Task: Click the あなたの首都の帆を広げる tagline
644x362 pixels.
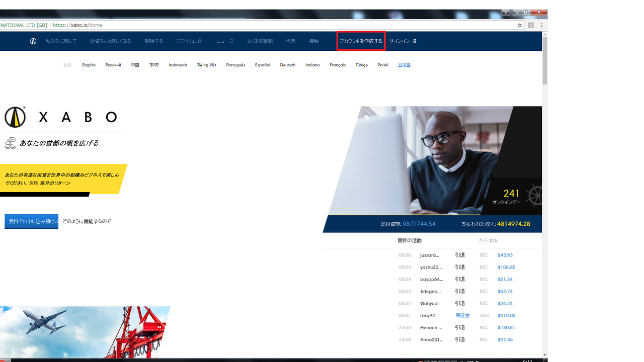Action: (59, 143)
